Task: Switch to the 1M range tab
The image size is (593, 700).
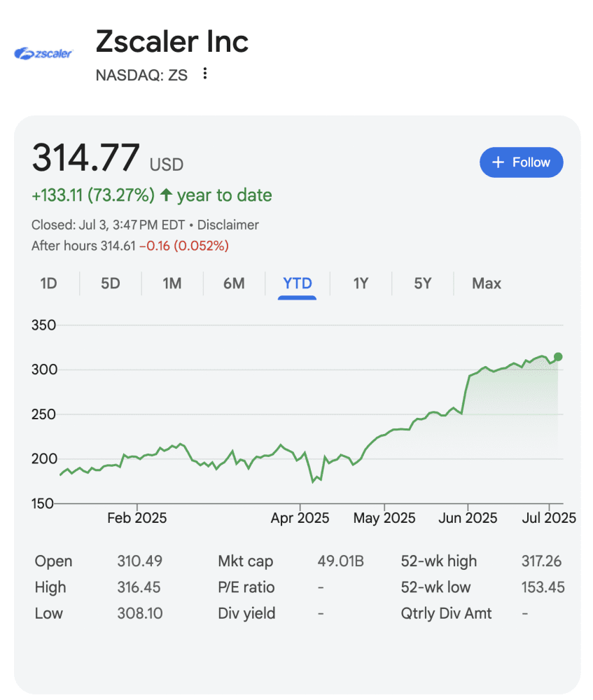Action: (172, 283)
